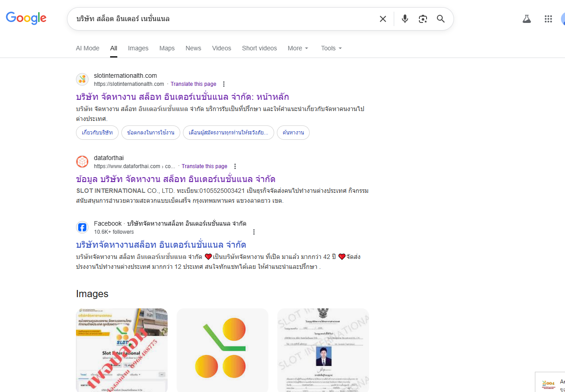Open the Tools dropdown
The width and height of the screenshot is (565, 392).
click(x=331, y=48)
